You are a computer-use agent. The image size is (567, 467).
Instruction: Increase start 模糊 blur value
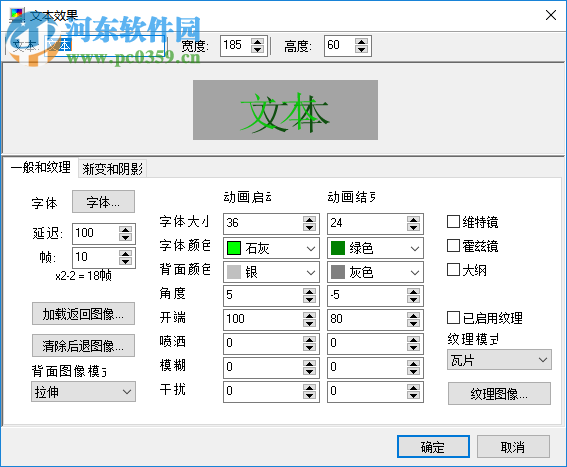click(309, 363)
